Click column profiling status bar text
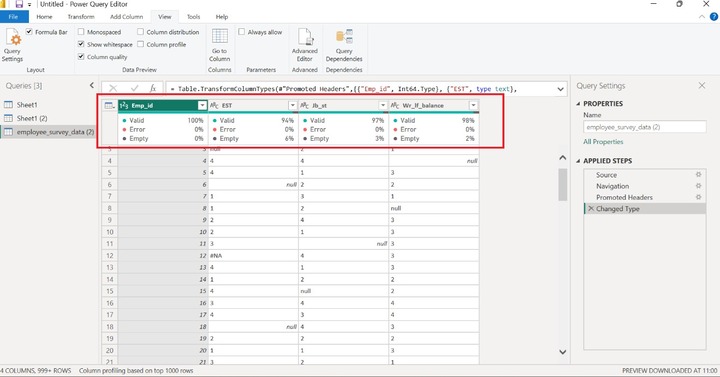720x377 pixels. (136, 370)
